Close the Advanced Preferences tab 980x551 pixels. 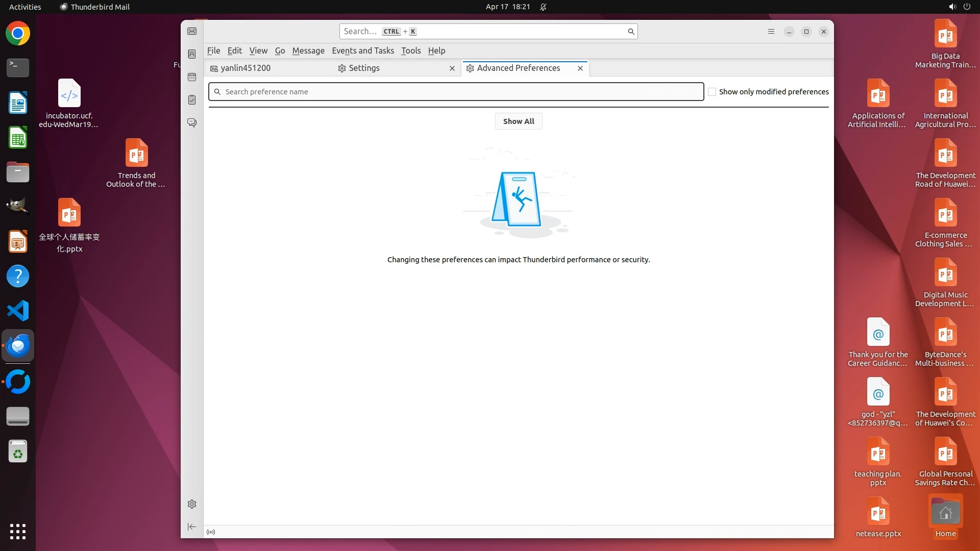coord(580,68)
